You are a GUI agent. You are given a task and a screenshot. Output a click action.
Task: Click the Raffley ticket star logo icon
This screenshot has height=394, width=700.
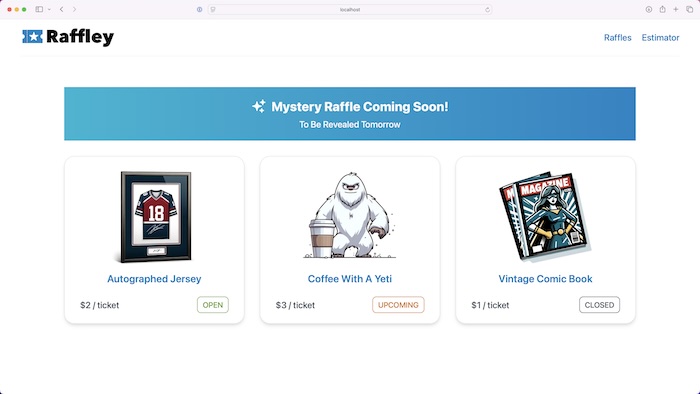[33, 37]
